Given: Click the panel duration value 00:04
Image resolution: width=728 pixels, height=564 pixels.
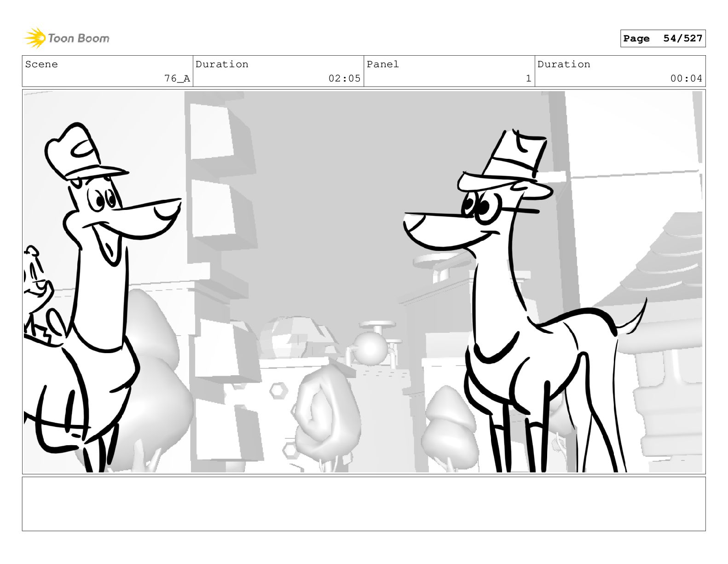Looking at the screenshot, I should pyautogui.click(x=686, y=79).
